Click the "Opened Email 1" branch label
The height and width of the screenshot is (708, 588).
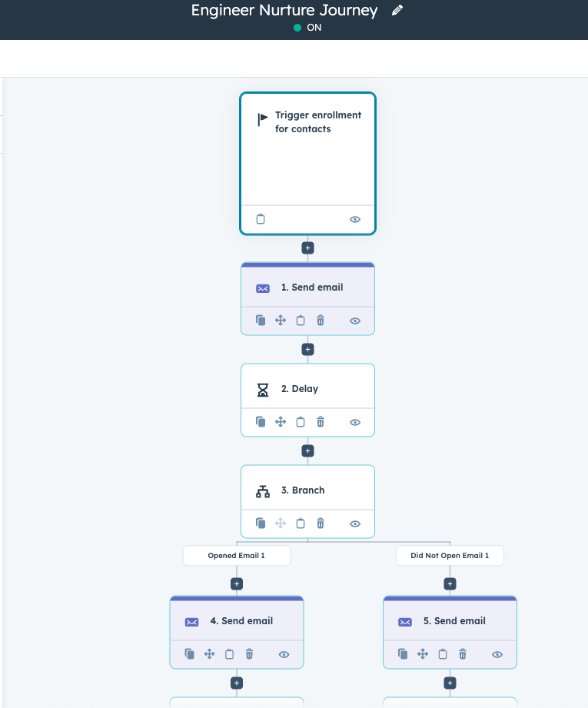pos(236,555)
